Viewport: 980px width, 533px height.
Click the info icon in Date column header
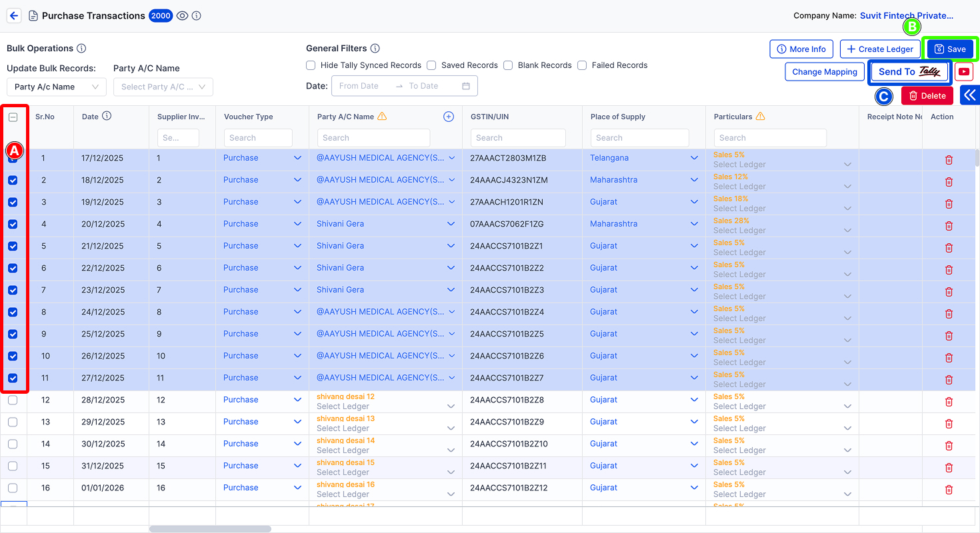[107, 116]
